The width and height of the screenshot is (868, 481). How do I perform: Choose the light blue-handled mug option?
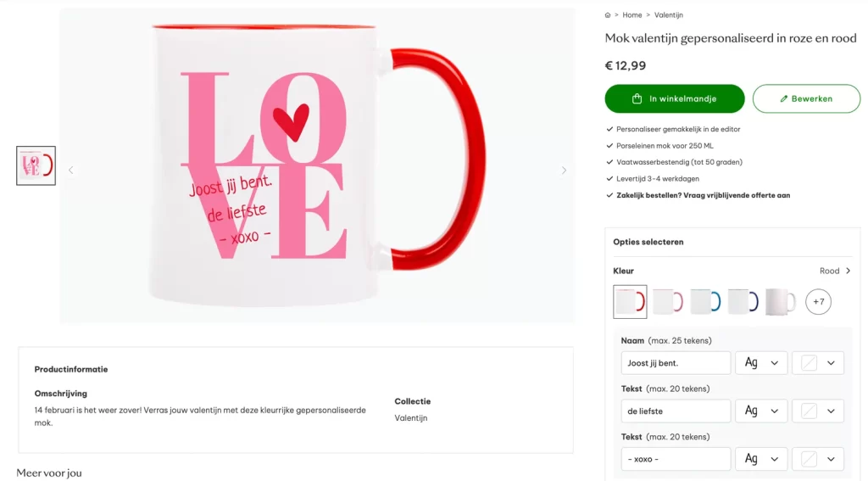point(704,302)
